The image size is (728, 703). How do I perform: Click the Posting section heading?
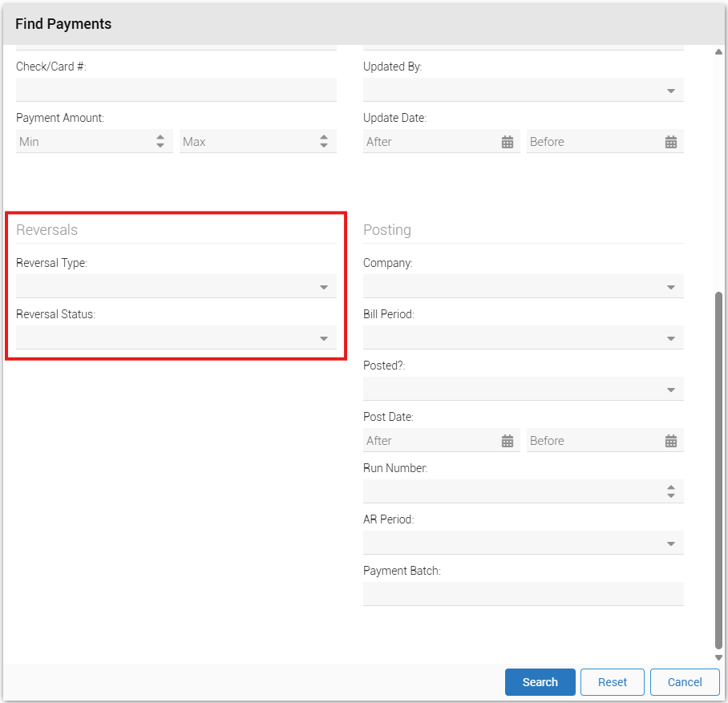click(386, 230)
